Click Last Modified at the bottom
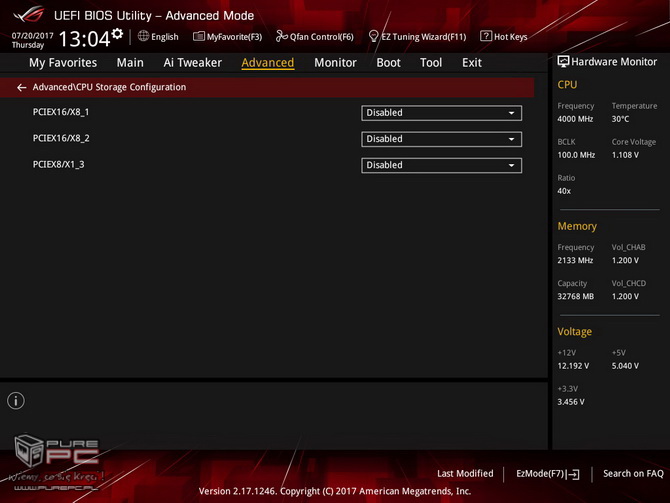This screenshot has height=503, width=670. click(x=465, y=474)
